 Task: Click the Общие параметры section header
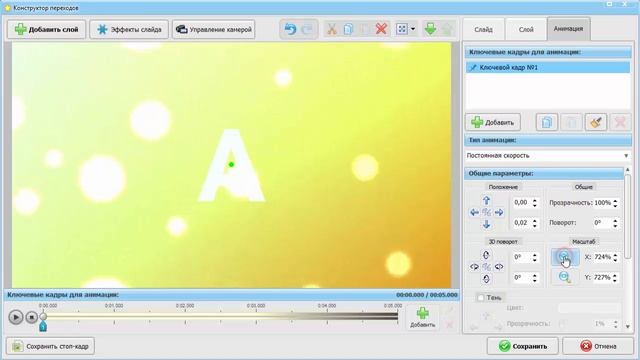(544, 173)
